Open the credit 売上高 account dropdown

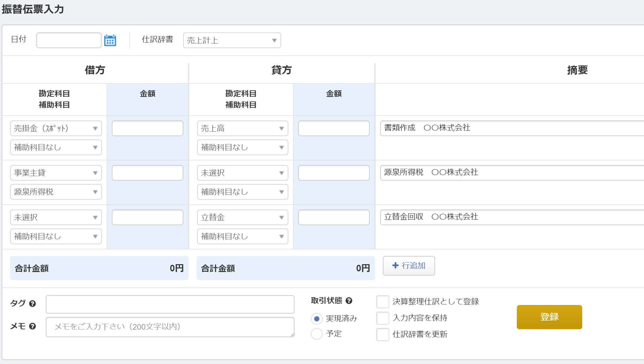point(243,128)
